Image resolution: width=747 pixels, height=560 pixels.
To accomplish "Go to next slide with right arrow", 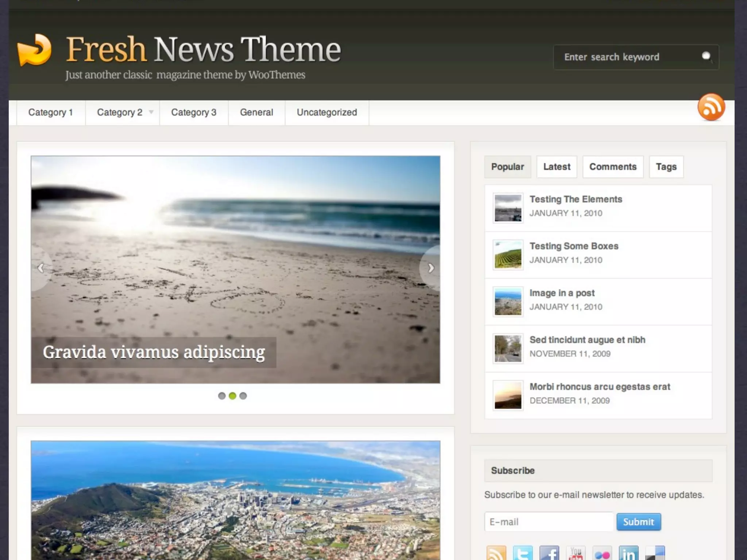I will tap(431, 268).
